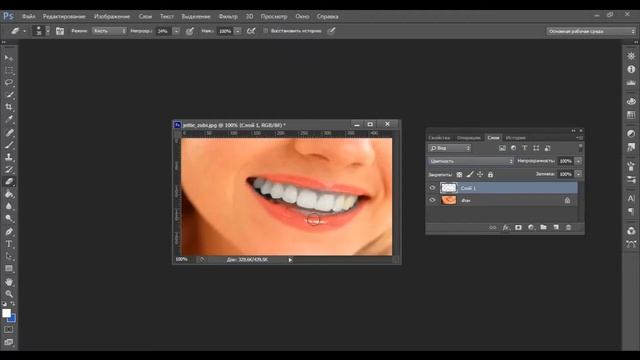Click the foreground color swatch
The width and height of the screenshot is (640, 360).
[x=6, y=313]
